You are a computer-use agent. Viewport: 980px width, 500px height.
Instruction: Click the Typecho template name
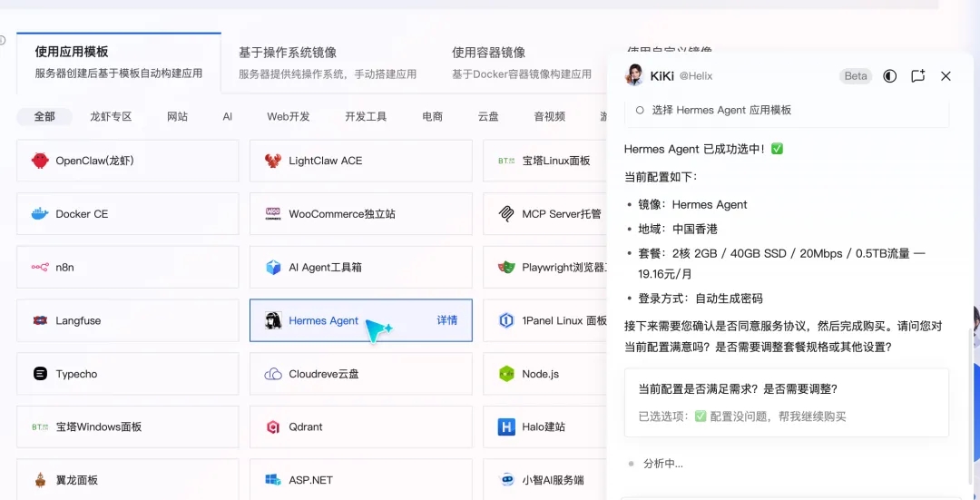76,374
